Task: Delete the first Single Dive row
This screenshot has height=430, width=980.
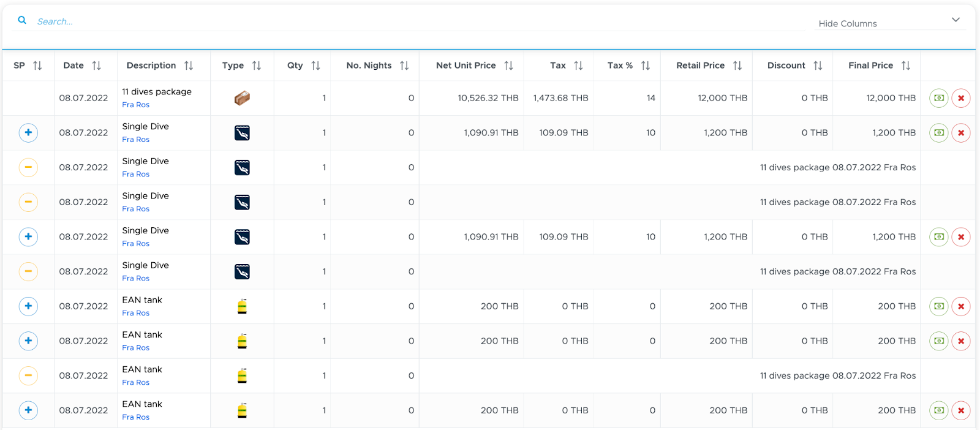Action: [x=961, y=133]
